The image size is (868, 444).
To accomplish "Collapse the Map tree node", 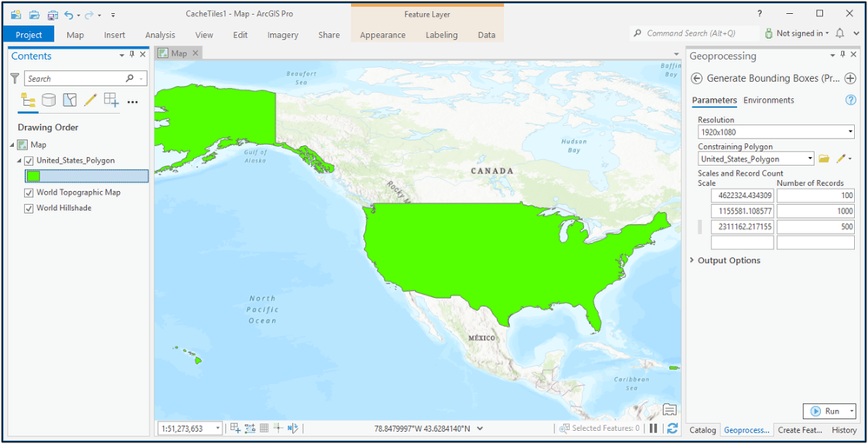I will click(x=12, y=144).
